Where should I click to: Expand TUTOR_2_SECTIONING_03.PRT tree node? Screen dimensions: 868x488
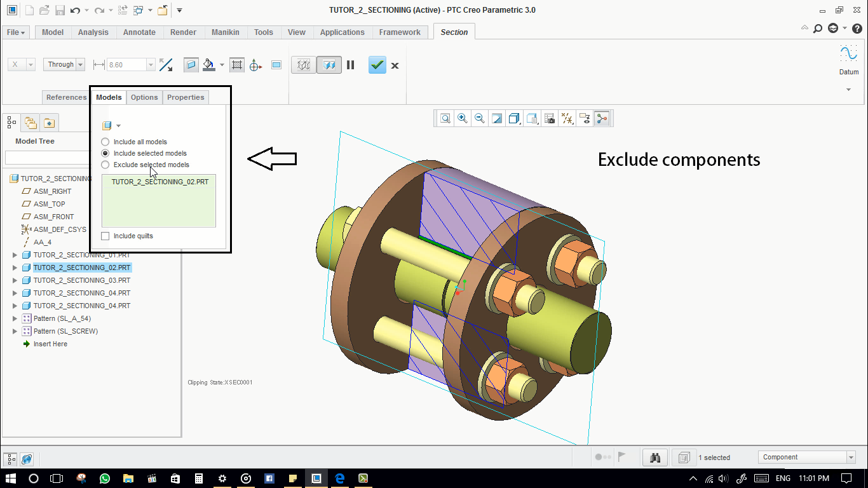click(x=15, y=280)
